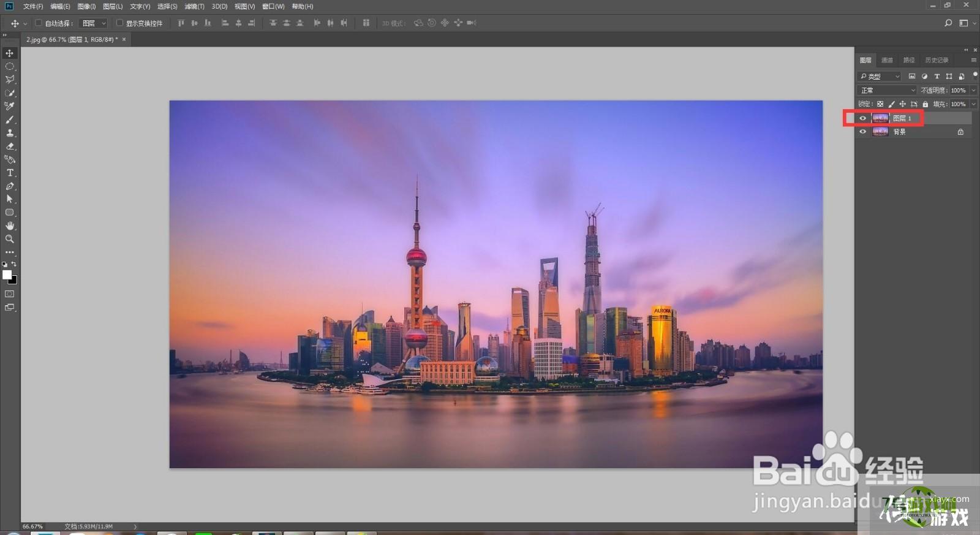Select the Paint Bucket tool
This screenshot has width=980, height=535.
pyautogui.click(x=10, y=159)
